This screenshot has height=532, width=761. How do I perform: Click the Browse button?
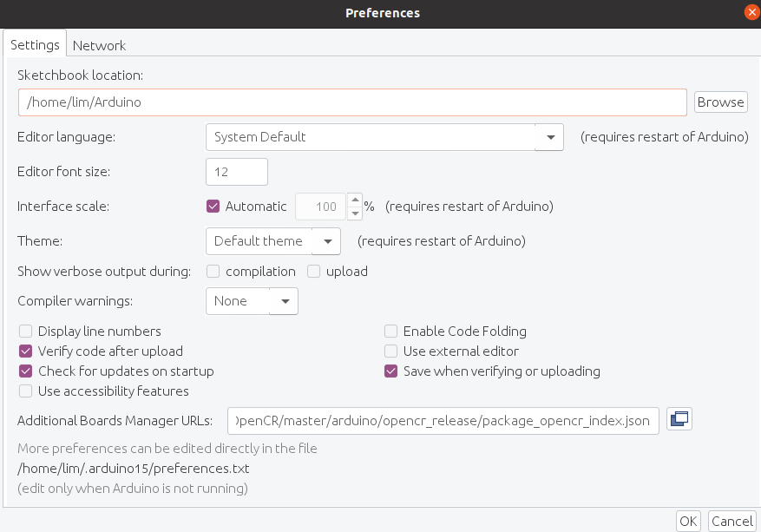[720, 102]
